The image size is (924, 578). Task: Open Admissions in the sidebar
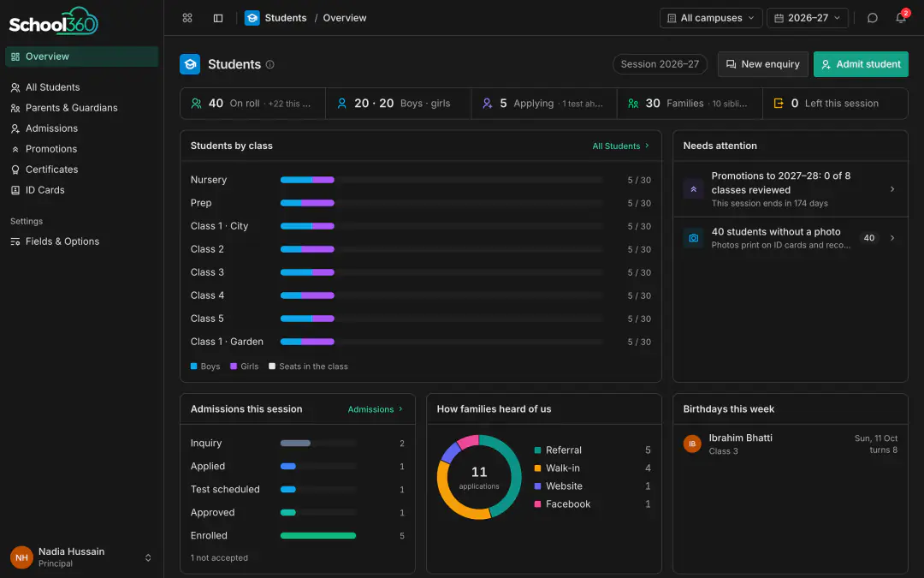[82, 128]
